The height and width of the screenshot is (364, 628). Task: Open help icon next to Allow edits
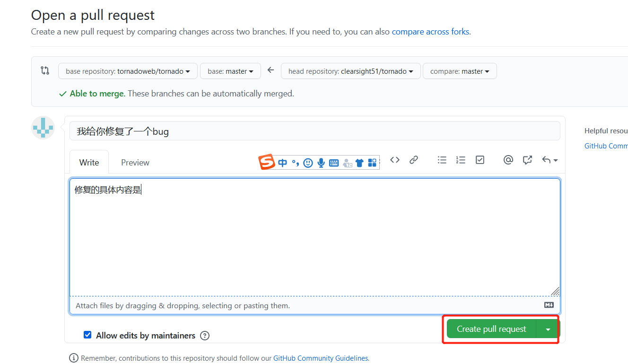coord(205,336)
